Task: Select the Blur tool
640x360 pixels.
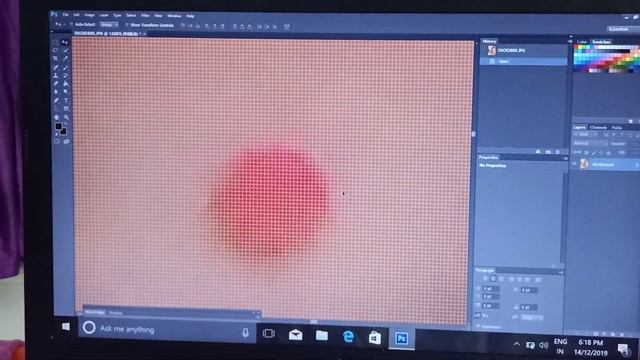Action: point(56,91)
